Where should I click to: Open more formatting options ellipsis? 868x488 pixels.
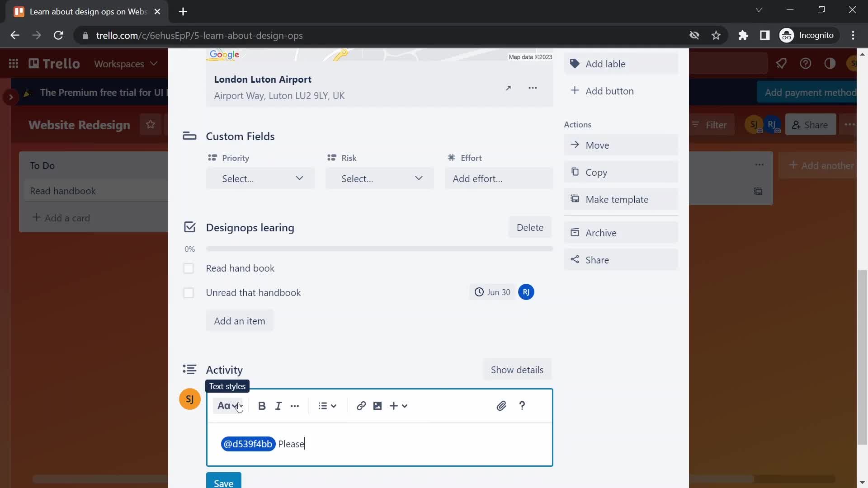(x=295, y=406)
